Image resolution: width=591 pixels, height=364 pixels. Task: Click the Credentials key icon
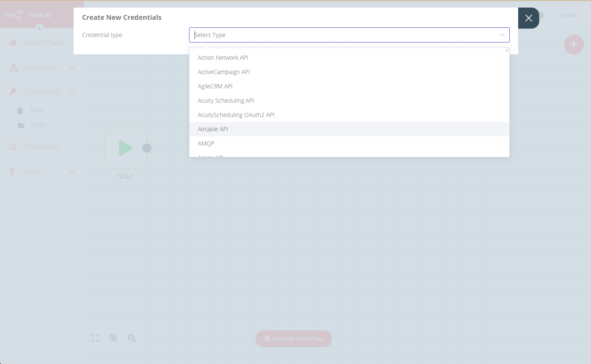pos(12,91)
